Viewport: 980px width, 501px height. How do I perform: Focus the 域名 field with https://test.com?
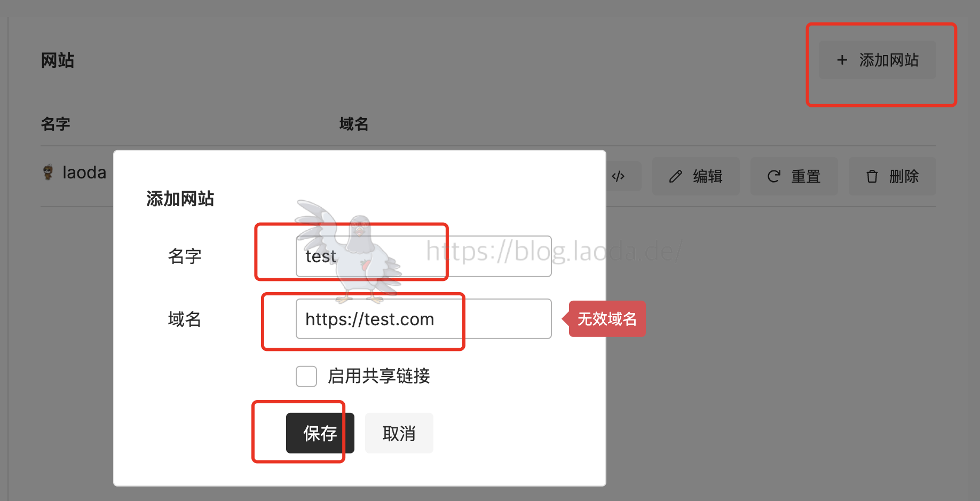pyautogui.click(x=424, y=319)
